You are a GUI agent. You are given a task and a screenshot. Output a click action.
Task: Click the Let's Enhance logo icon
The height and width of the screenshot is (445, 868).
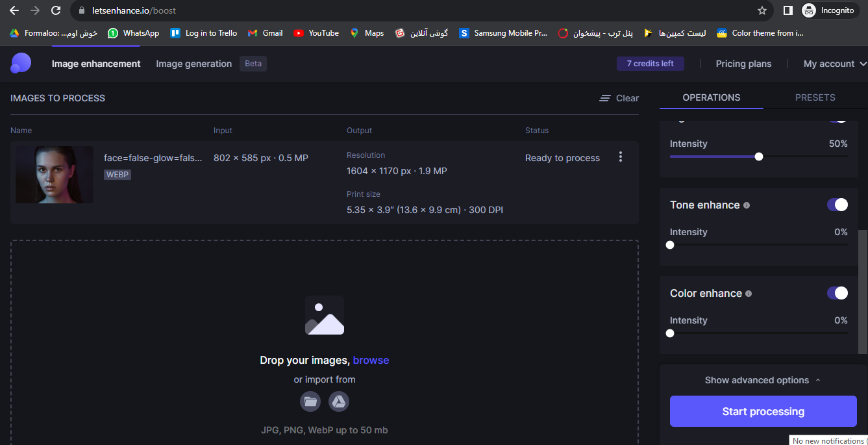point(21,63)
